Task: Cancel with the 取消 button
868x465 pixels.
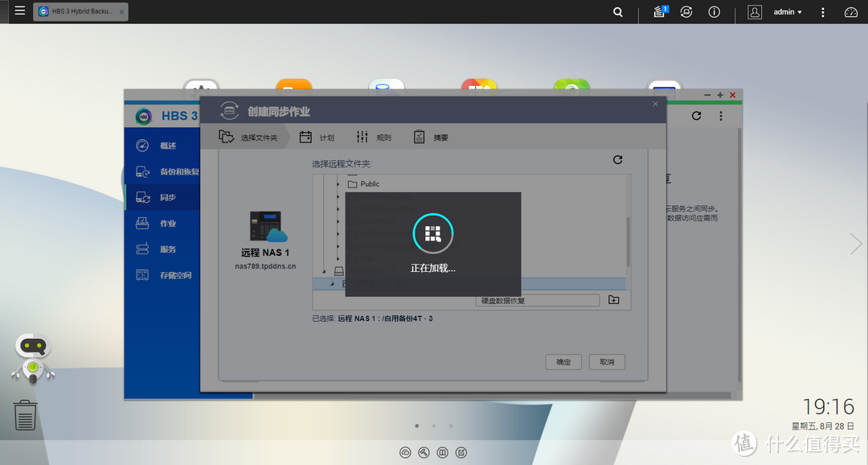Action: point(607,362)
